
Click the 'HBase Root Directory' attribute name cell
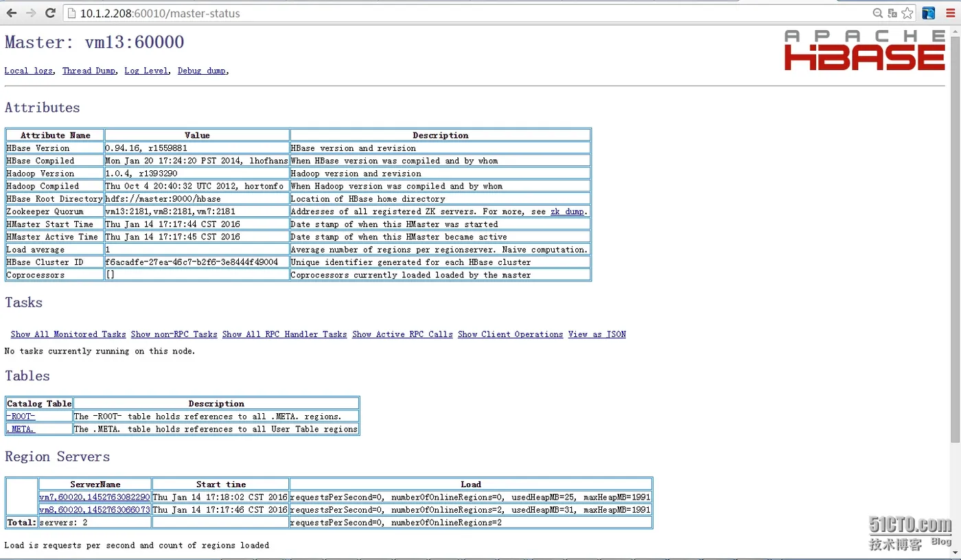[55, 199]
